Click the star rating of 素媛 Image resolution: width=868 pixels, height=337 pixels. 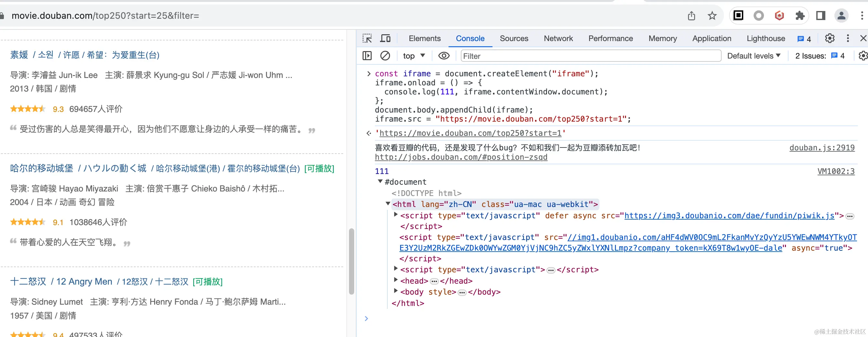click(x=28, y=109)
